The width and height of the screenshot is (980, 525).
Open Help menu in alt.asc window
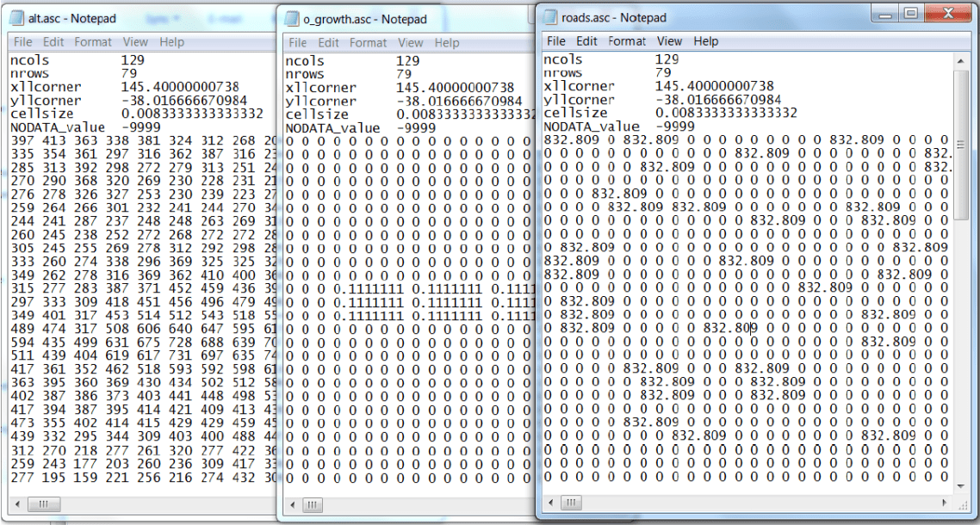(x=171, y=41)
